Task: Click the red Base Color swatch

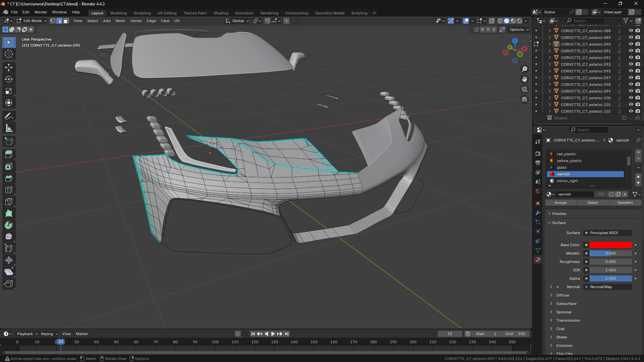Action: tap(610, 245)
